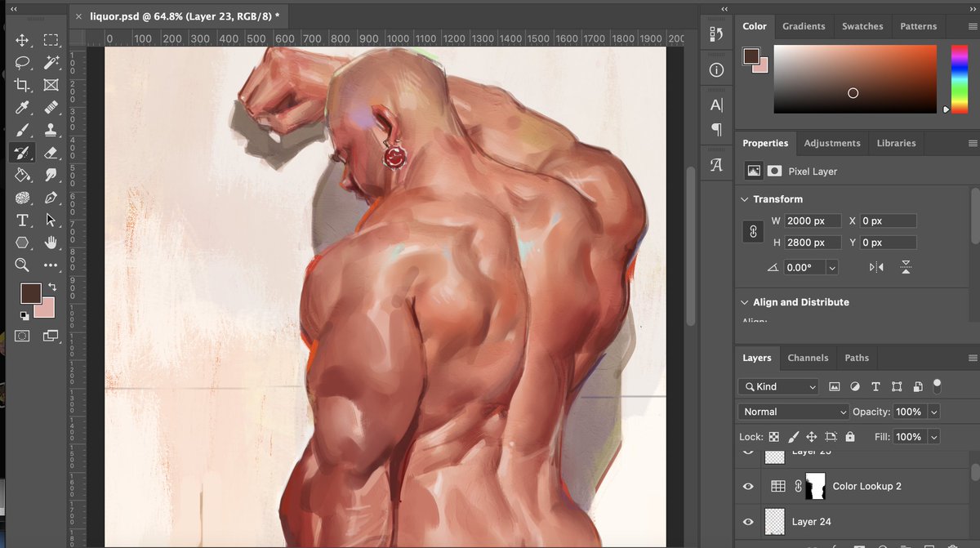The height and width of the screenshot is (548, 980).
Task: Select the Zoom magnifier tool
Action: 22,265
